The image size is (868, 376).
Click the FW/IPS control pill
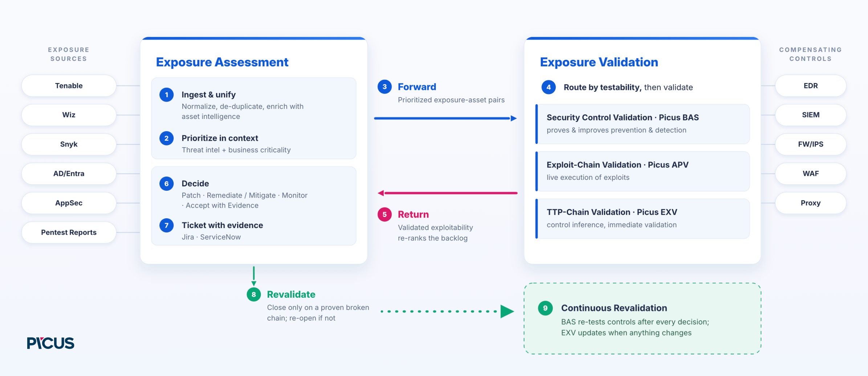(x=811, y=144)
